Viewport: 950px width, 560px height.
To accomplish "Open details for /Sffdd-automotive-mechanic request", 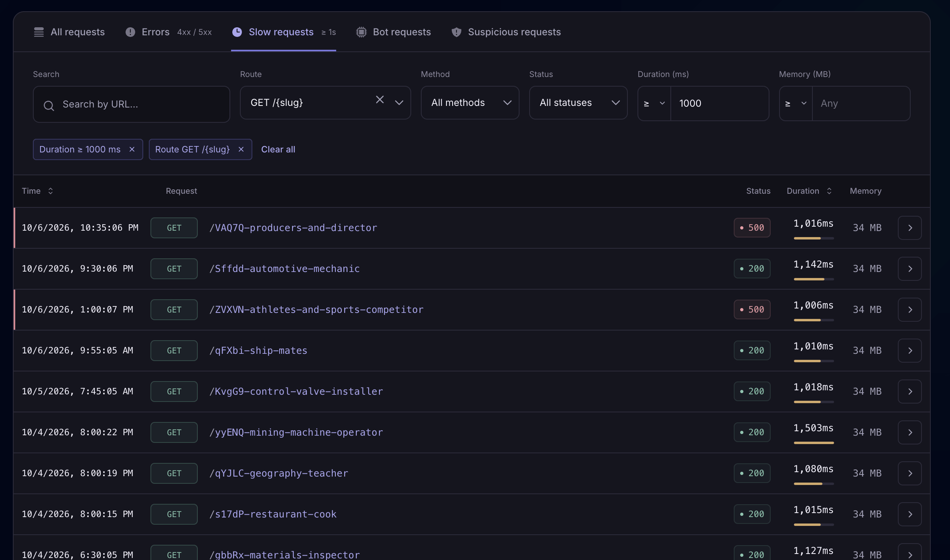I will point(909,269).
